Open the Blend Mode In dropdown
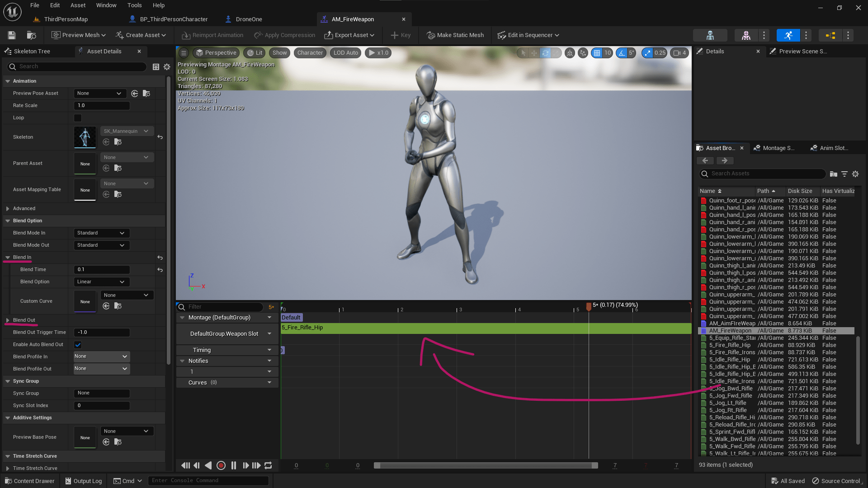The height and width of the screenshot is (488, 868). click(x=101, y=233)
